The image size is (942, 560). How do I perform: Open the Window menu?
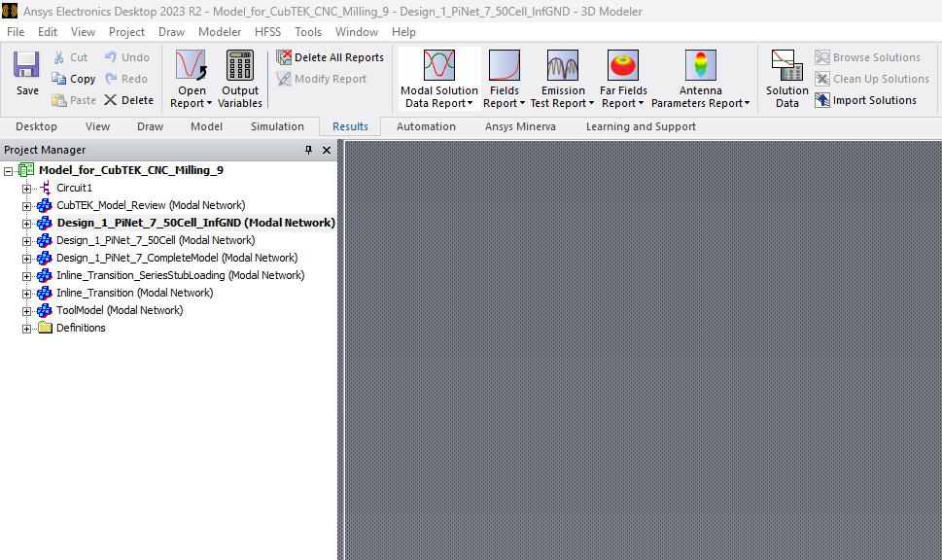pos(357,32)
